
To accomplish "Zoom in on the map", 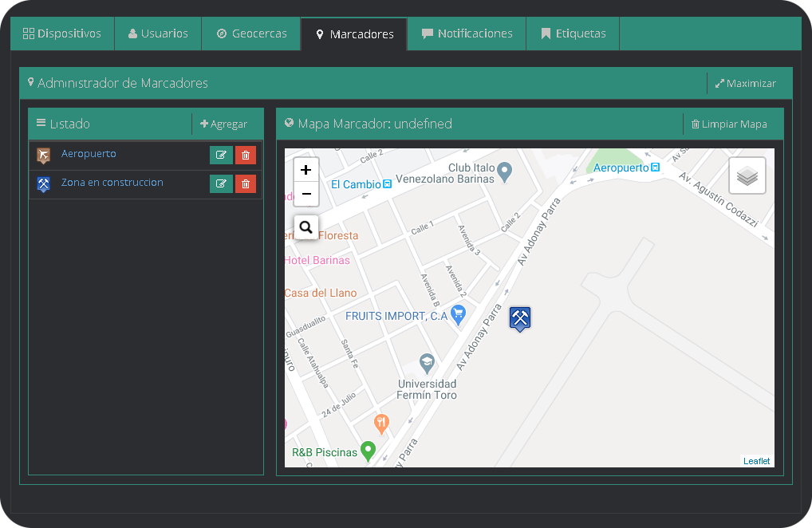I will (x=306, y=170).
